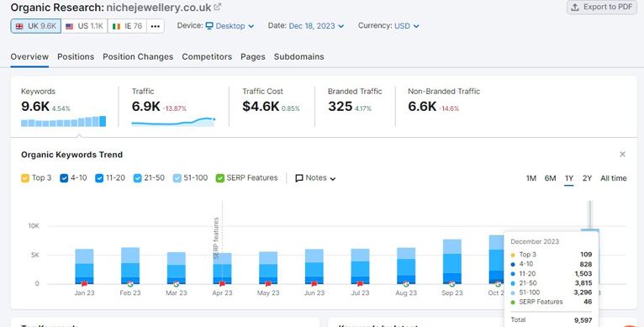Switch to the Pages tab

point(253,56)
